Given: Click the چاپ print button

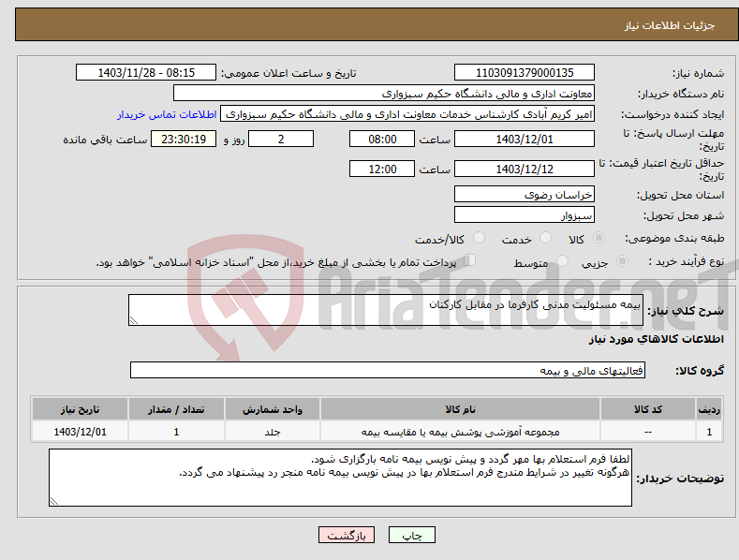Looking at the screenshot, I should [412, 535].
